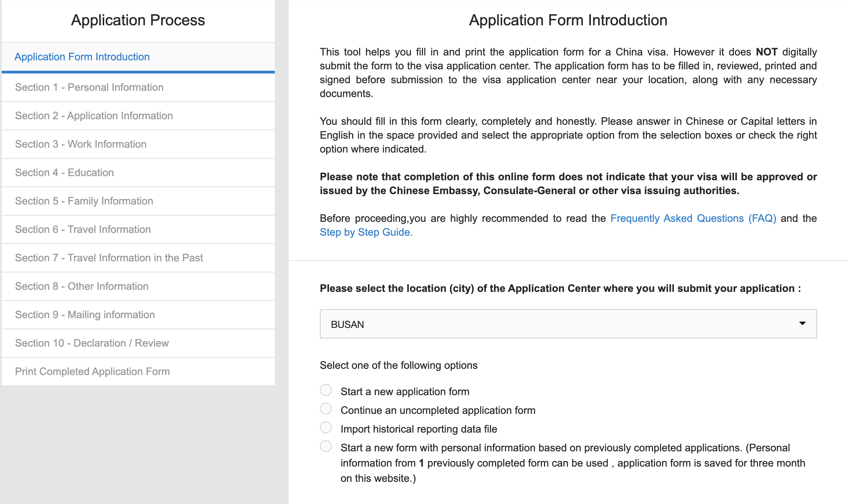Navigate to Section 3 - Work Information

coord(80,144)
